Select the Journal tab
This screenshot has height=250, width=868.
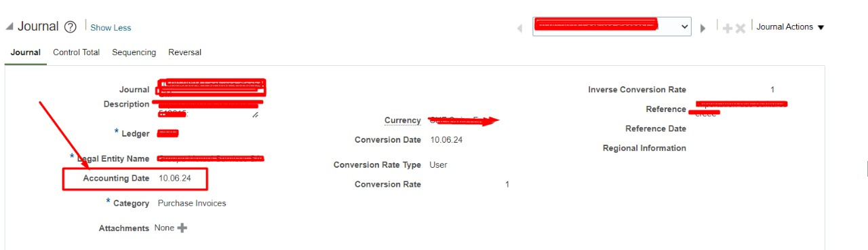[x=25, y=52]
